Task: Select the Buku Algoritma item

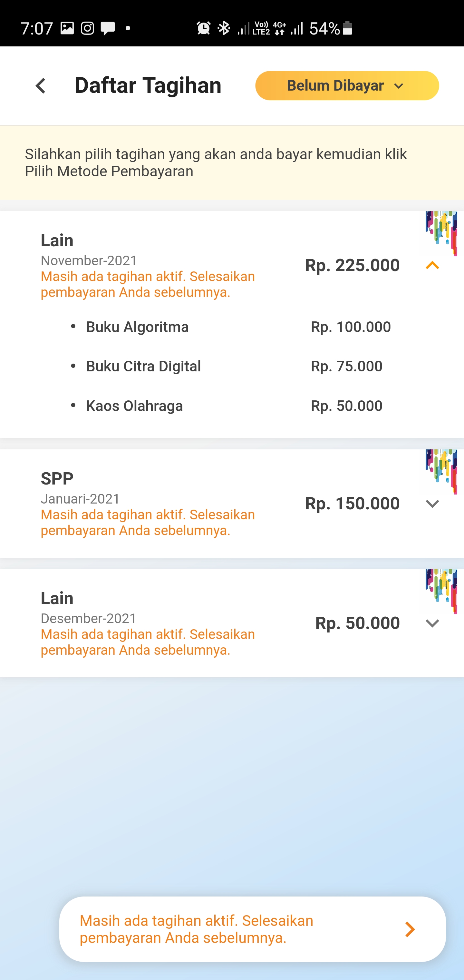Action: [x=137, y=327]
